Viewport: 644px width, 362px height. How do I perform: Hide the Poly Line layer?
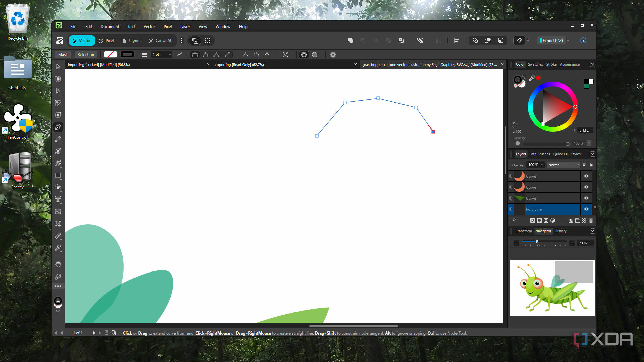tap(586, 209)
